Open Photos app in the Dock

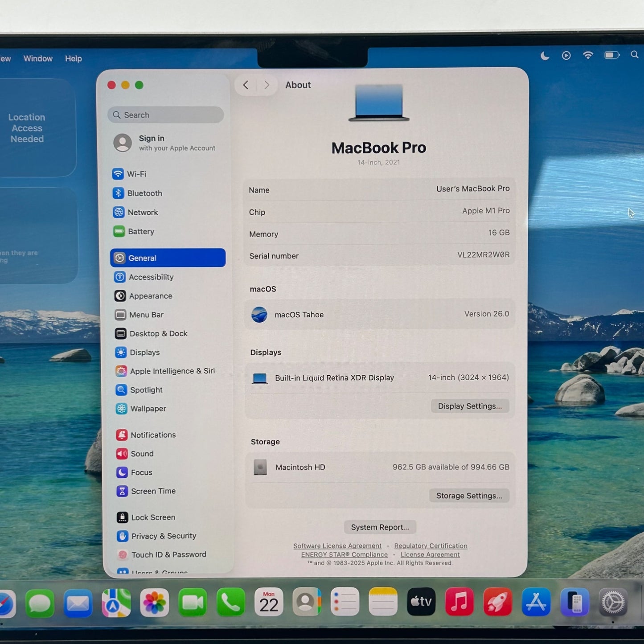[x=154, y=603]
